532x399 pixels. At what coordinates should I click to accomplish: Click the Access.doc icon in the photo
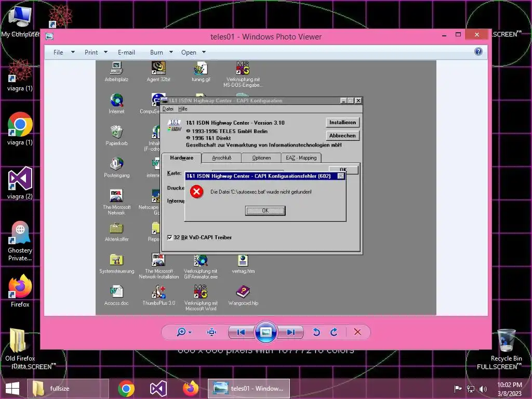[x=116, y=295]
